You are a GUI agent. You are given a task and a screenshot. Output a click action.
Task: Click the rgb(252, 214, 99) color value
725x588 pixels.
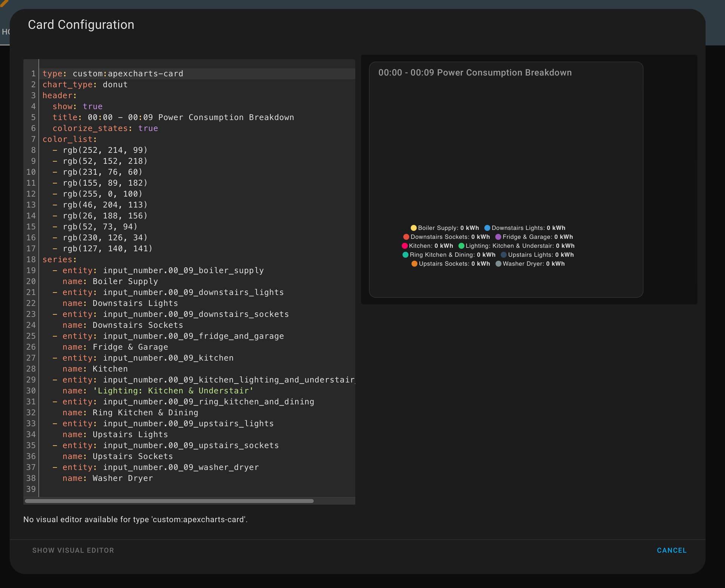(x=105, y=150)
